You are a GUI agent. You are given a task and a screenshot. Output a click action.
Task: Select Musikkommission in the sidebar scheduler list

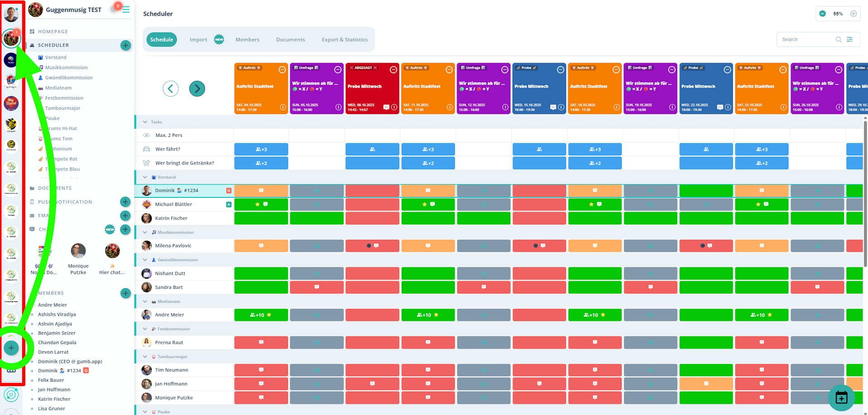[66, 67]
